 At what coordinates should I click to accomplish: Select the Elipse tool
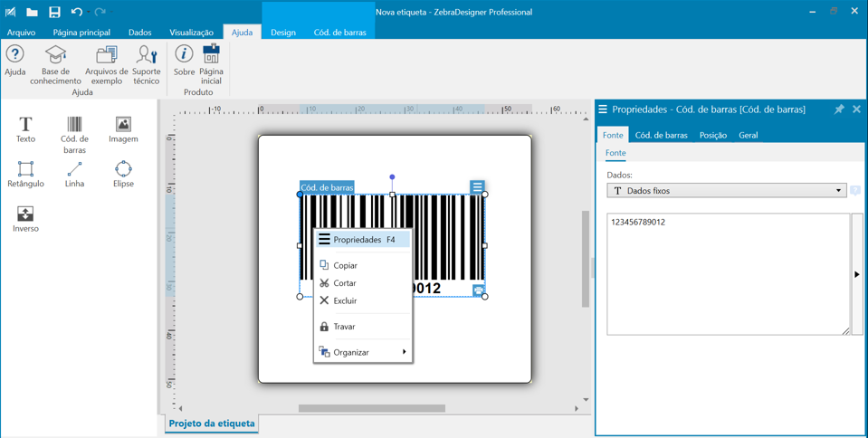point(123,174)
